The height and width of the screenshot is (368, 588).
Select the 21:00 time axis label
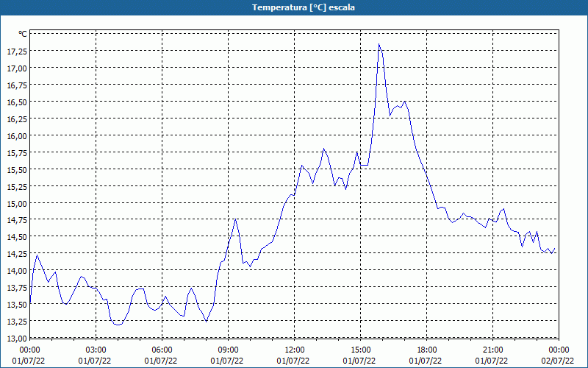[492, 350]
